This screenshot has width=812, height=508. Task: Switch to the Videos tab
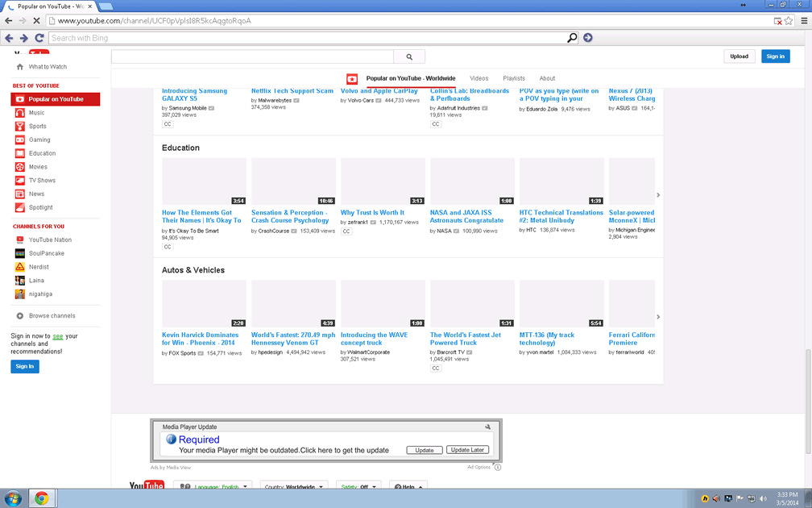pos(479,78)
